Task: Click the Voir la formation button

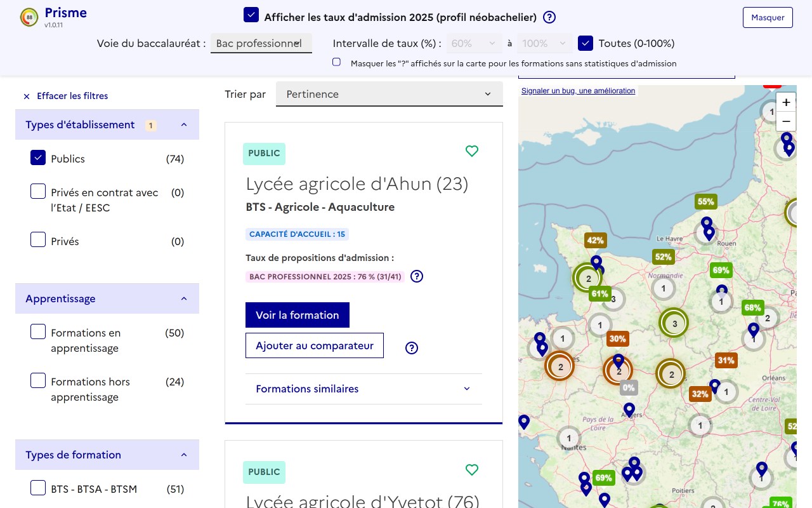Action: 297,315
